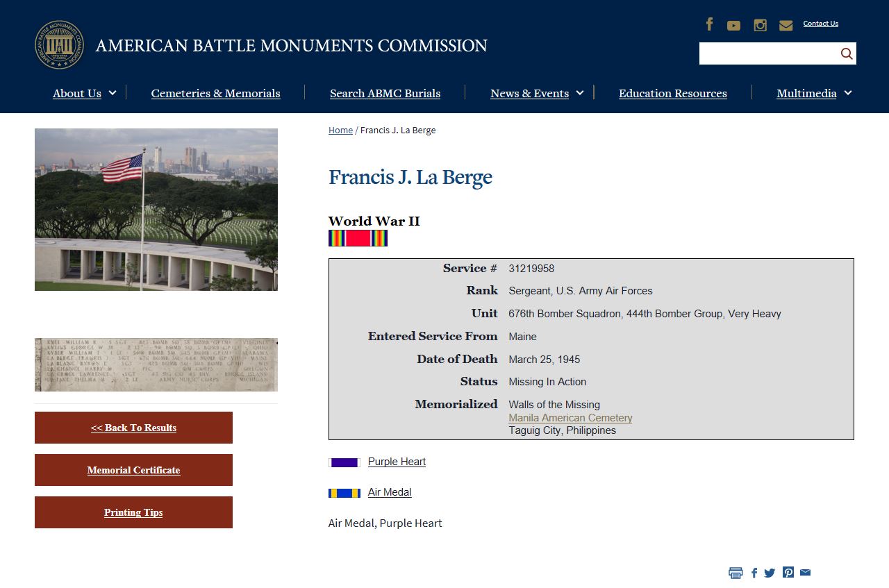The height and width of the screenshot is (588, 889).
Task: Open the Manila American Cemetery link
Action: click(x=570, y=418)
